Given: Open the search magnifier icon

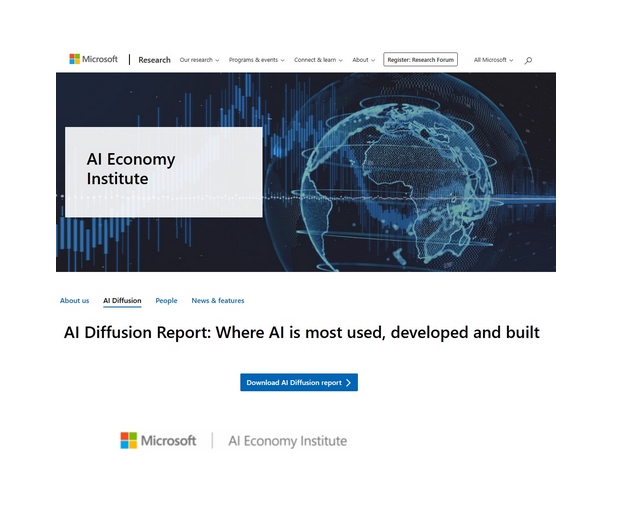Looking at the screenshot, I should pyautogui.click(x=528, y=60).
